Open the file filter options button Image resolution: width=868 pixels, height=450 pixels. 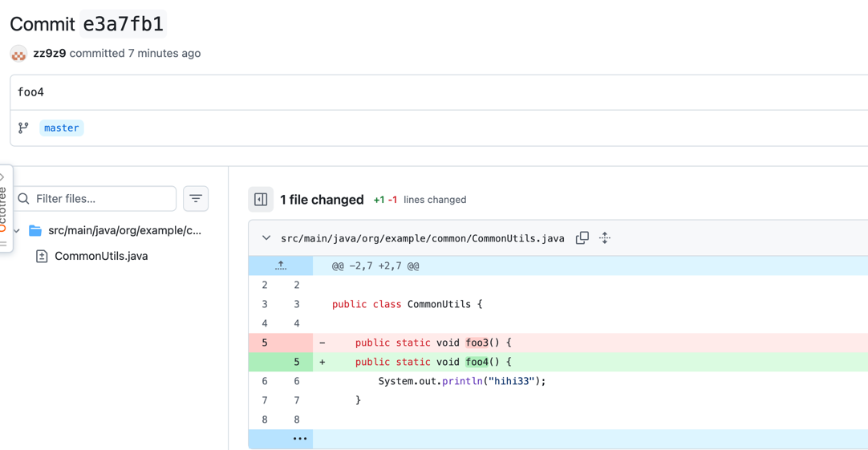click(196, 199)
